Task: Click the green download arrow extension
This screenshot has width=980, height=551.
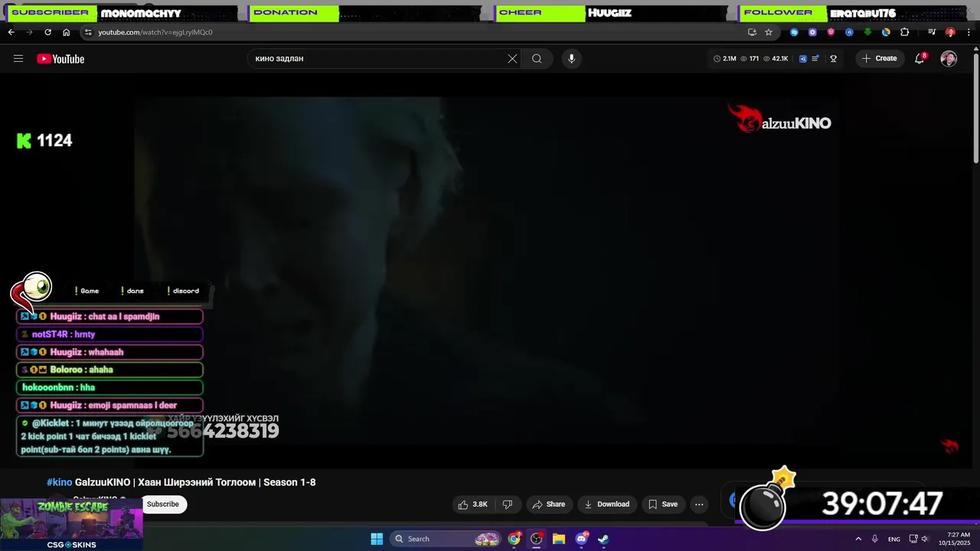Action: [x=867, y=32]
